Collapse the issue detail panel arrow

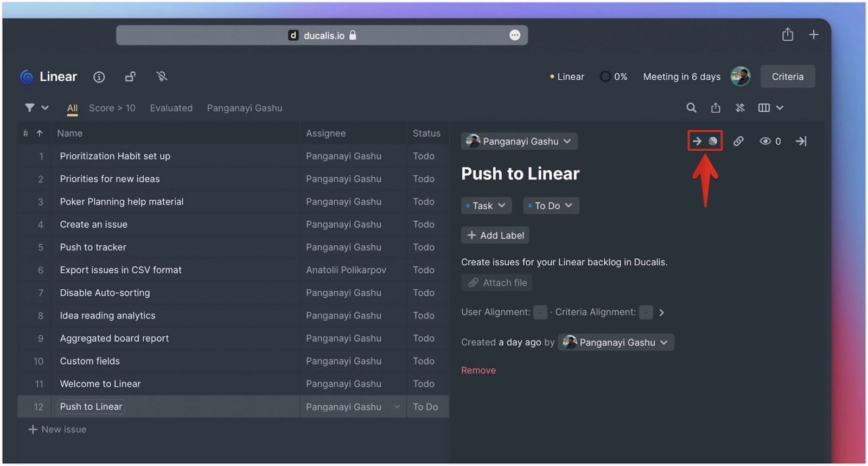click(x=801, y=141)
